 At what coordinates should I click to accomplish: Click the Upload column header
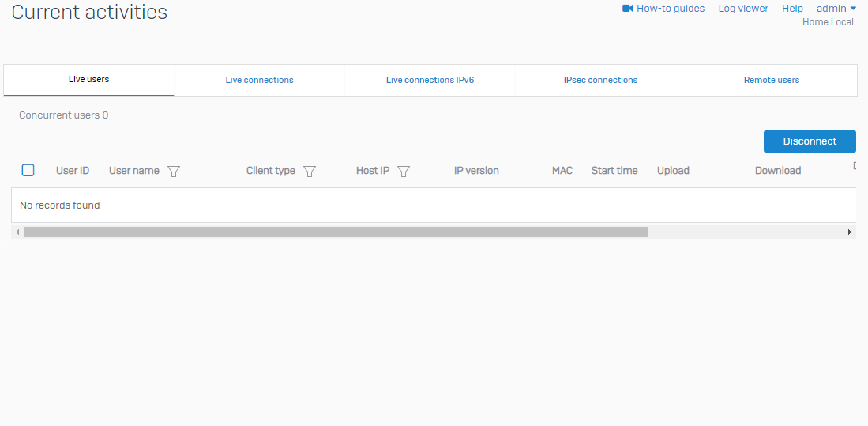click(x=673, y=171)
